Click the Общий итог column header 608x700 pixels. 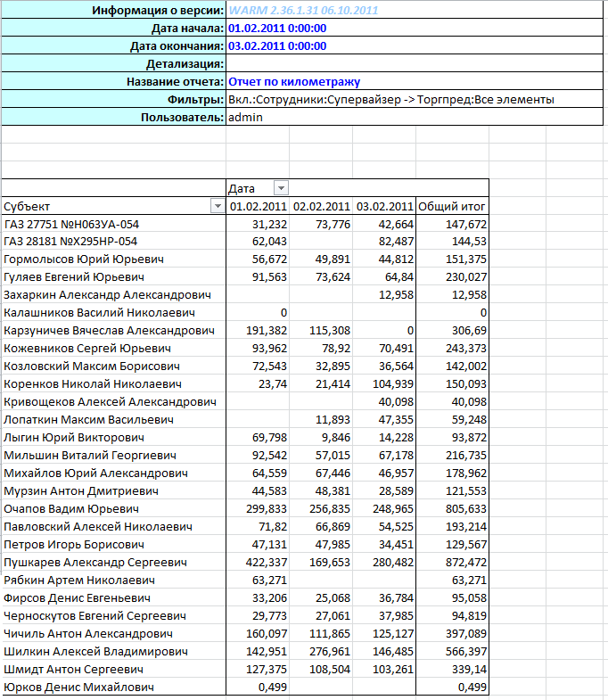click(452, 206)
